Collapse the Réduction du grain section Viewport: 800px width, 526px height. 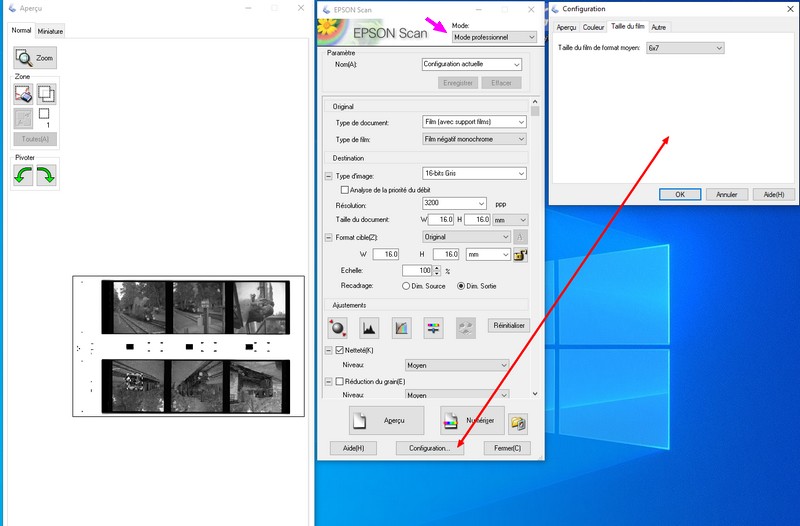tap(329, 381)
